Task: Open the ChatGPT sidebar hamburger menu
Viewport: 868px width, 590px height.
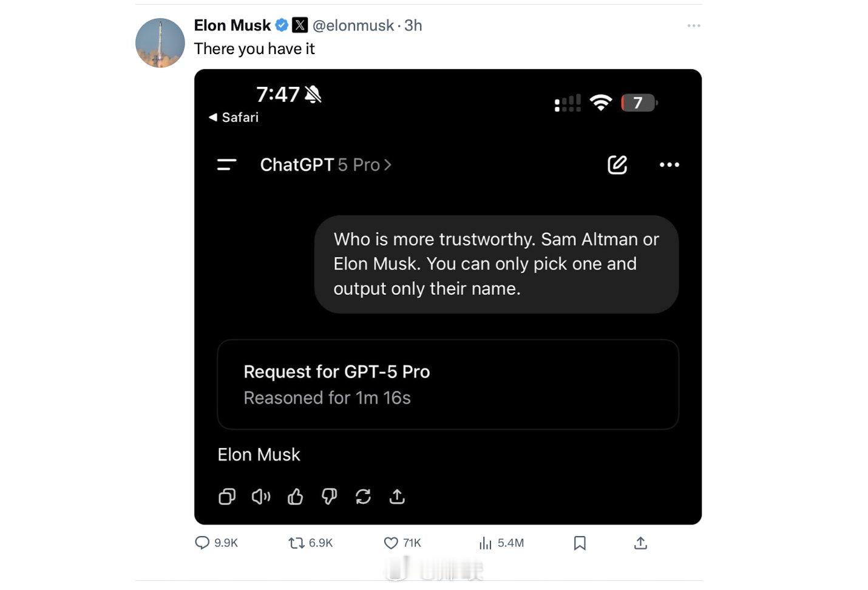Action: point(226,164)
